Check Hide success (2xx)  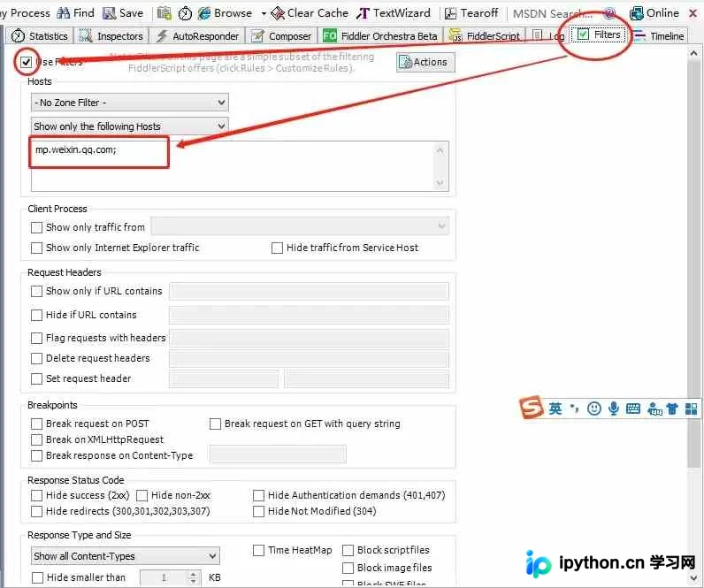[37, 495]
